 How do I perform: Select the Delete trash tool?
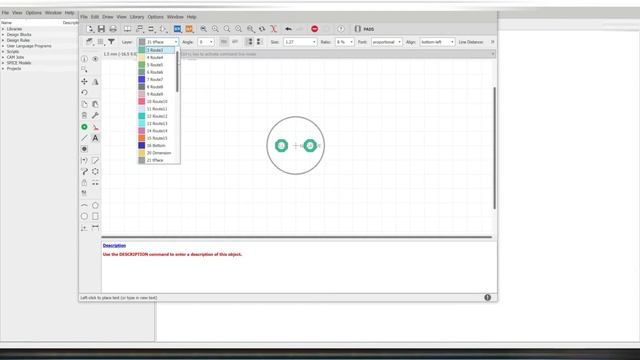84,116
